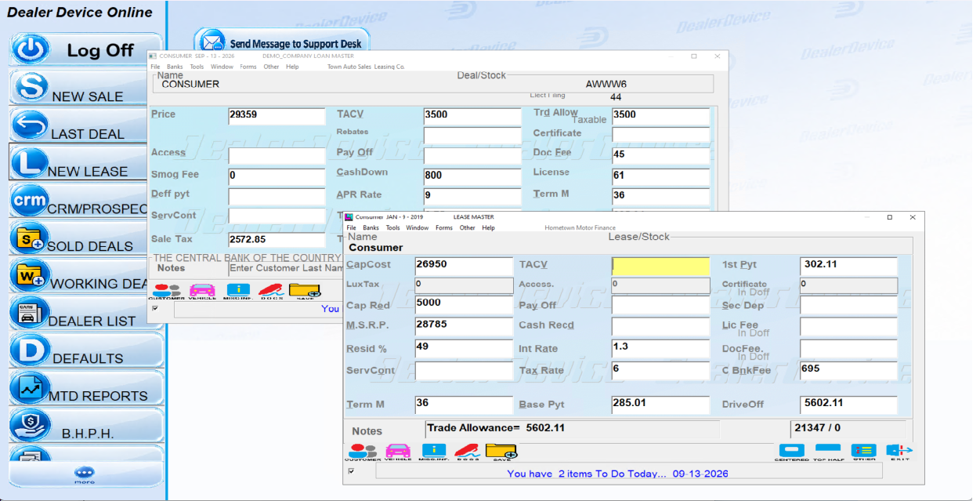Open Forms menu in Loan Master window
Image resolution: width=980 pixels, height=501 pixels.
248,67
